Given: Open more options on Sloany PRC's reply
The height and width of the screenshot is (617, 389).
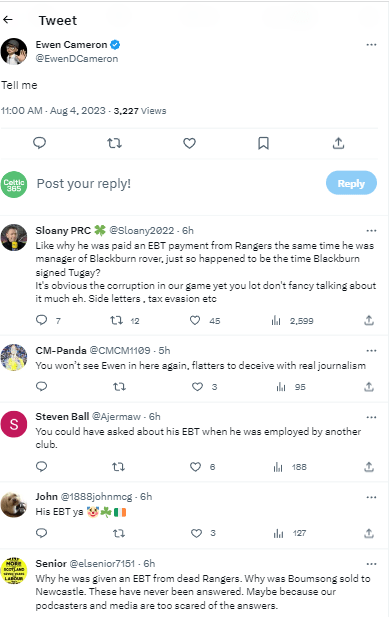Looking at the screenshot, I should (371, 231).
